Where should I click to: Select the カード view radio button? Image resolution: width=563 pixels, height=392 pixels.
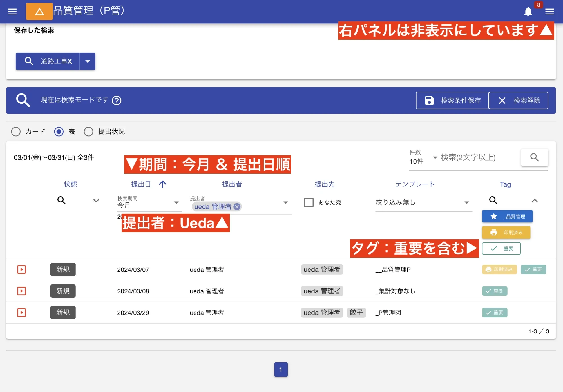coord(16,132)
